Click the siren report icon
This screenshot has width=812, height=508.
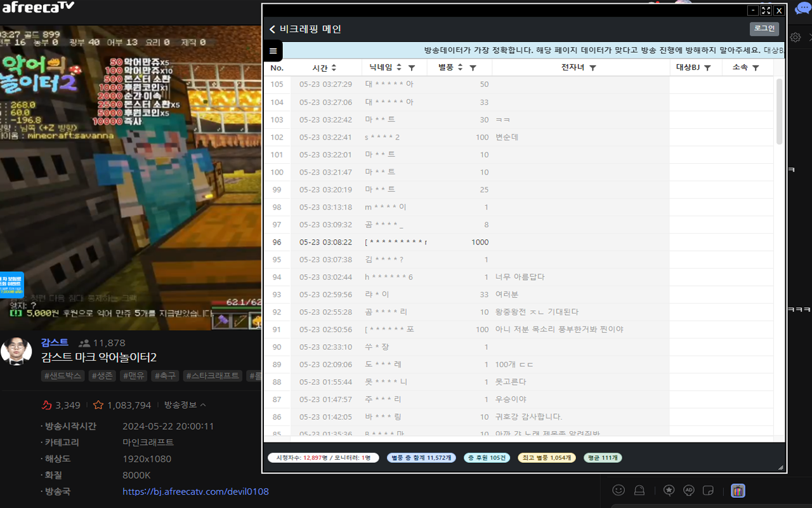(x=639, y=490)
